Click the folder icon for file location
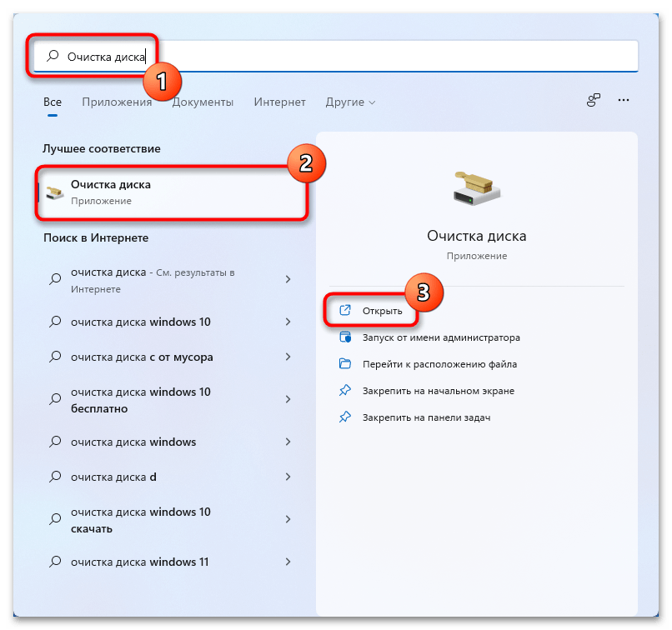672x630 pixels. click(x=345, y=363)
